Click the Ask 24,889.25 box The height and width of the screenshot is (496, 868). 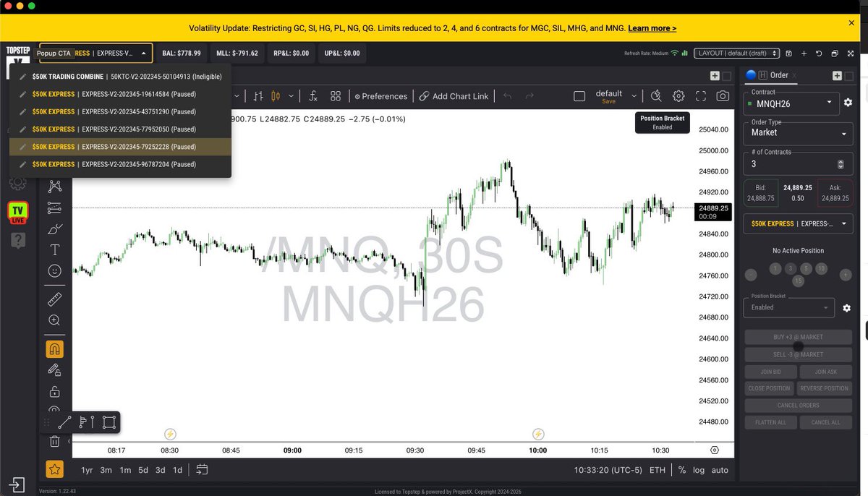pos(835,192)
